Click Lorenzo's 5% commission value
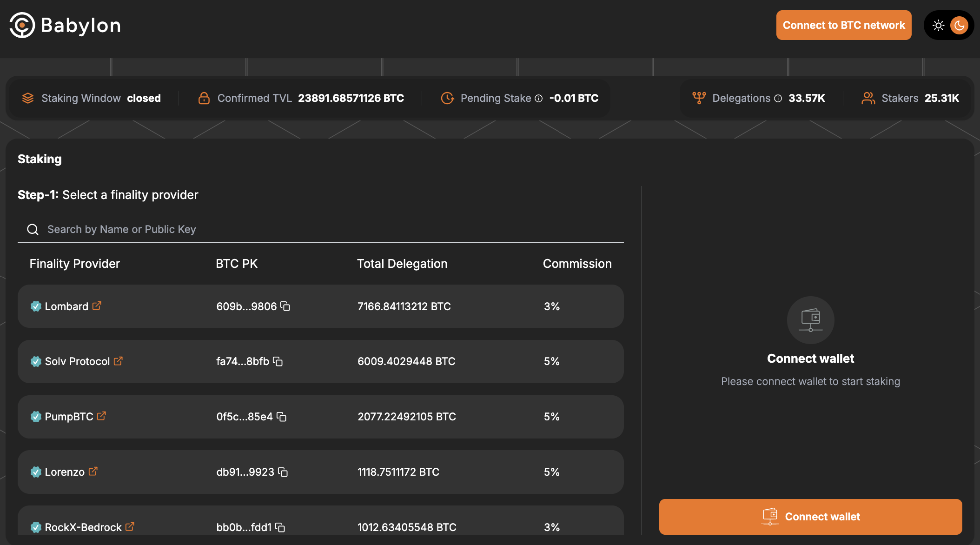Image resolution: width=980 pixels, height=545 pixels. [552, 472]
